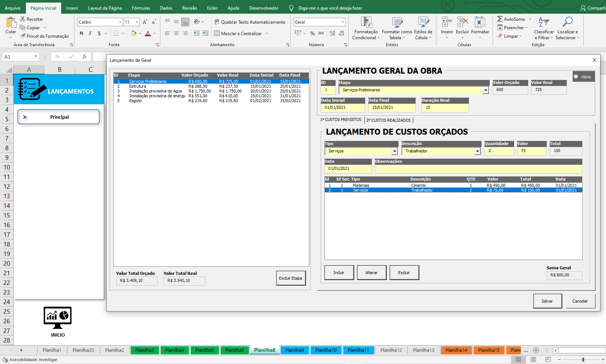The width and height of the screenshot is (606, 364).
Task: Click the Mesclar e Centralizar icon
Action: 217,33
